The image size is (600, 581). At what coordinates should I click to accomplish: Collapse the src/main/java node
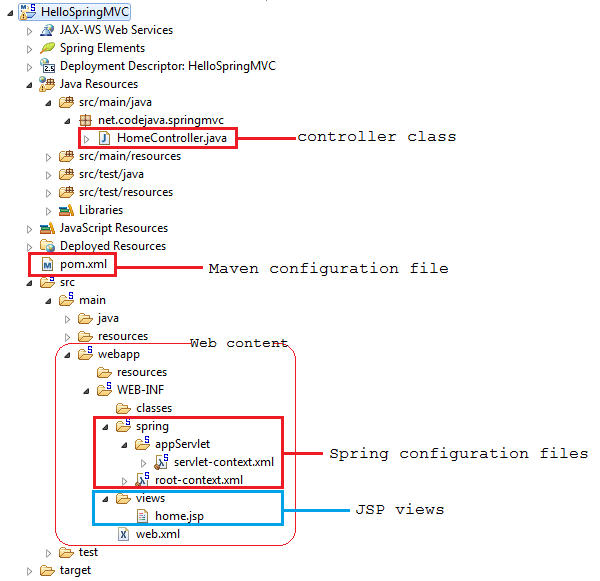point(48,103)
